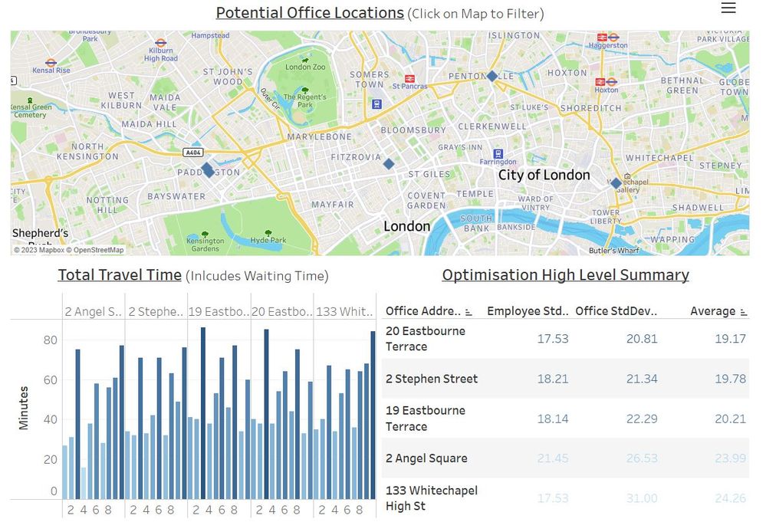Click the Minutes axis label
766x532 pixels.
(x=24, y=408)
